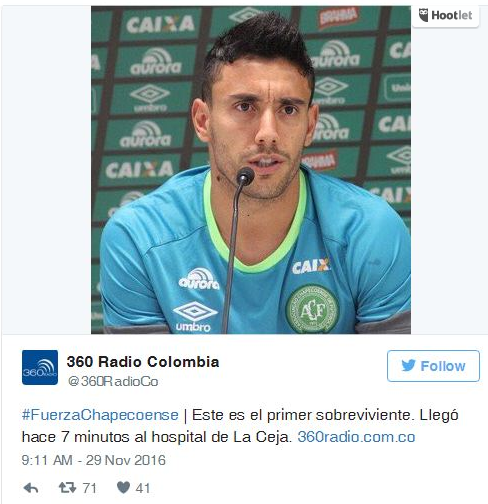Click the Hootlet owl icon
The width and height of the screenshot is (488, 504).
point(423,15)
